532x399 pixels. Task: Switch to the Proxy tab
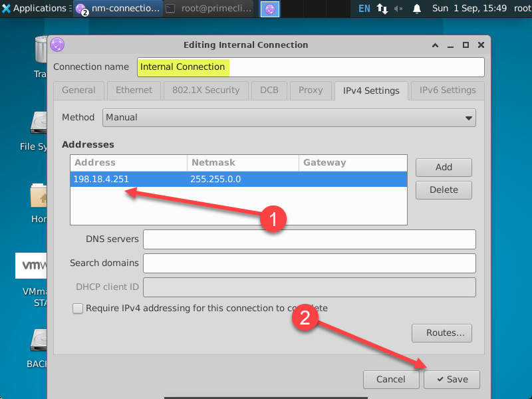point(311,90)
